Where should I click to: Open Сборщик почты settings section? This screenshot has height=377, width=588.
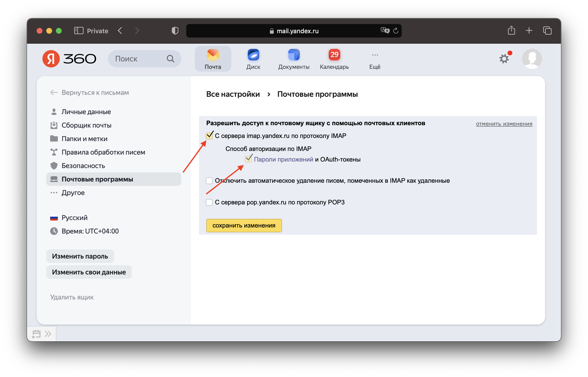(86, 125)
